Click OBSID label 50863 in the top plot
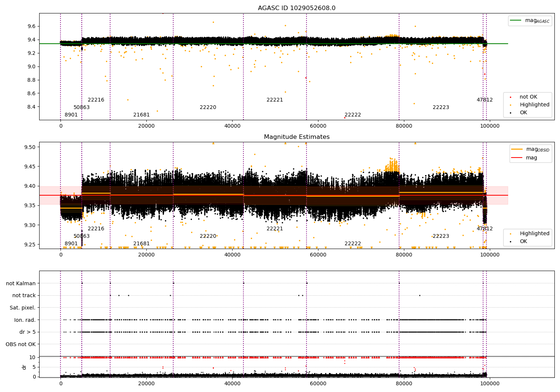The height and width of the screenshot is (392, 560). point(81,108)
